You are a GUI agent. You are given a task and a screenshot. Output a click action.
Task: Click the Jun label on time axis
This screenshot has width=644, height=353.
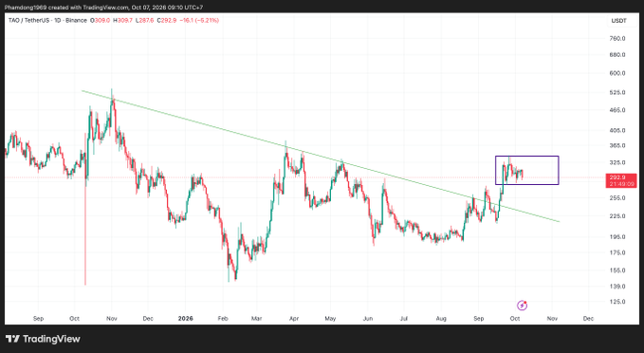pos(368,319)
